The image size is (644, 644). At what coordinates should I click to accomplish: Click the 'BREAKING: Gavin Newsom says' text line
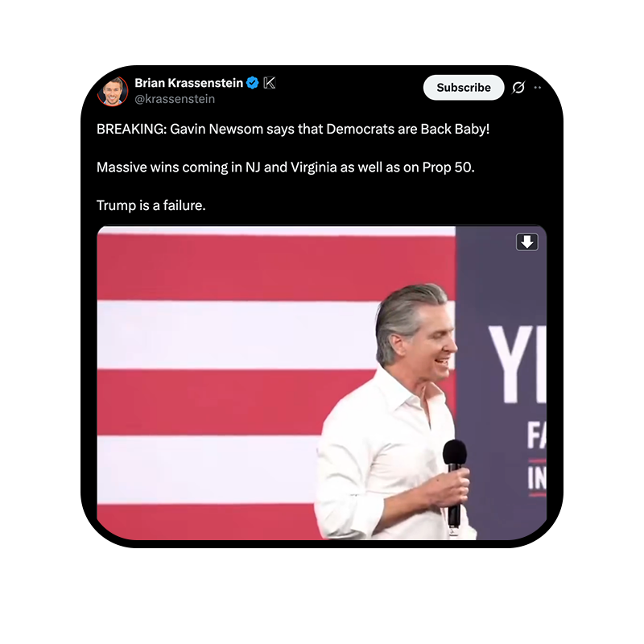293,129
